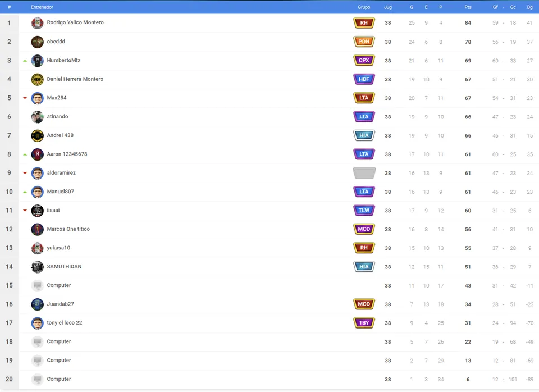Screen dimensions: 539x392
Task: Select Andre1438's avatar icon
Action: click(37, 135)
